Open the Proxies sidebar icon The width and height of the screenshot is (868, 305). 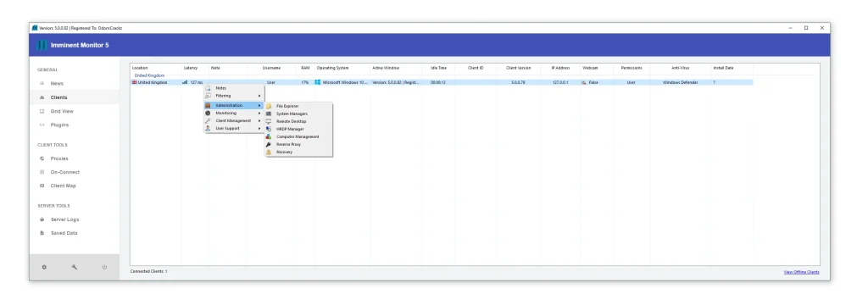pos(42,158)
